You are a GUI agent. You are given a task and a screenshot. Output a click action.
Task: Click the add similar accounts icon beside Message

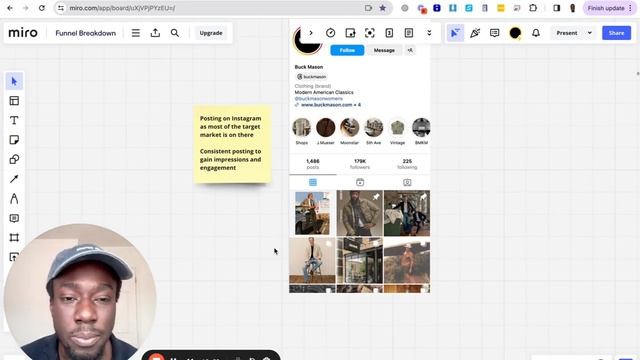(410, 50)
